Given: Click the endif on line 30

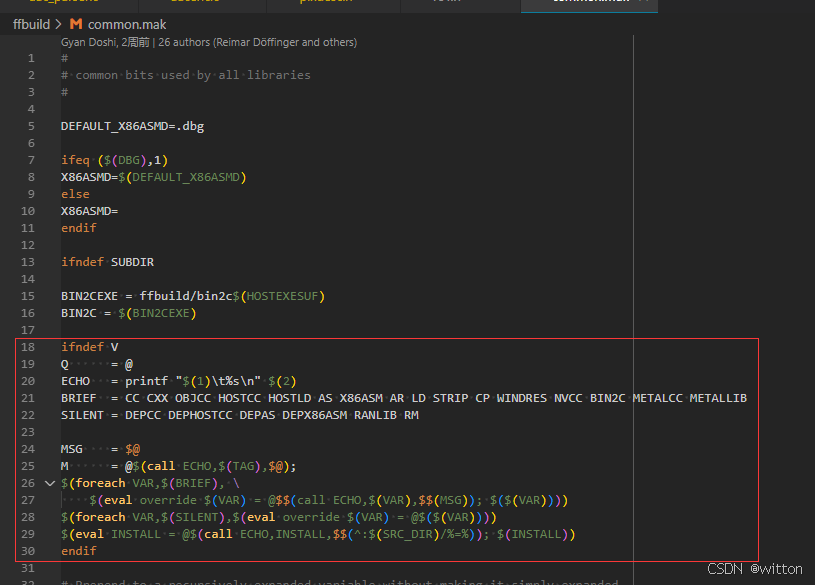Looking at the screenshot, I should point(78,551).
